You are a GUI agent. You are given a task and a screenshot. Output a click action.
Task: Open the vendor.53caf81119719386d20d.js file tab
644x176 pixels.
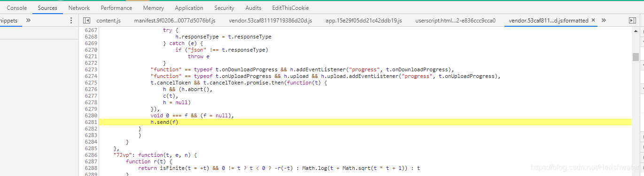coord(271,21)
